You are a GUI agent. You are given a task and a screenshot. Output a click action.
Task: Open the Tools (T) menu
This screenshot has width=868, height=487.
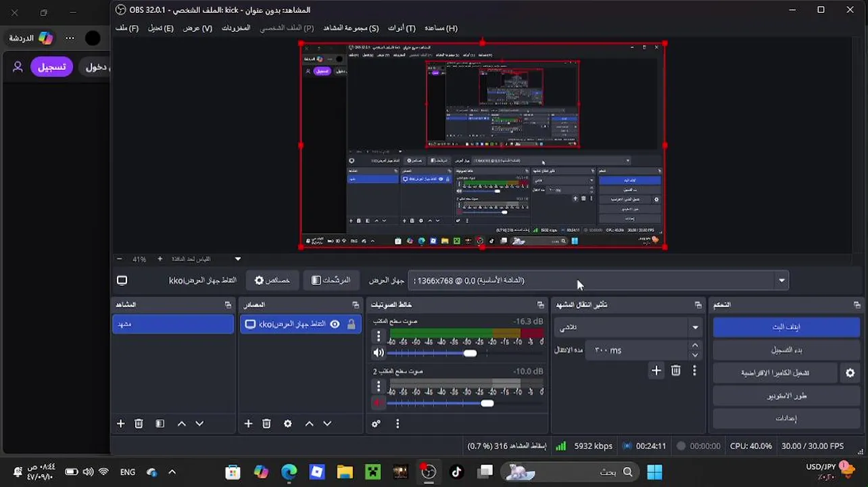[402, 28]
